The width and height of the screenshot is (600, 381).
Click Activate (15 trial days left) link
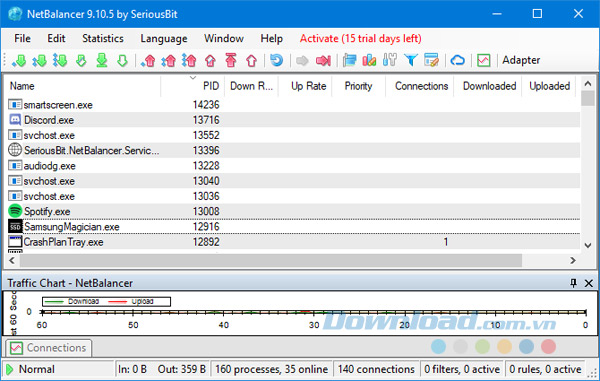click(x=360, y=39)
